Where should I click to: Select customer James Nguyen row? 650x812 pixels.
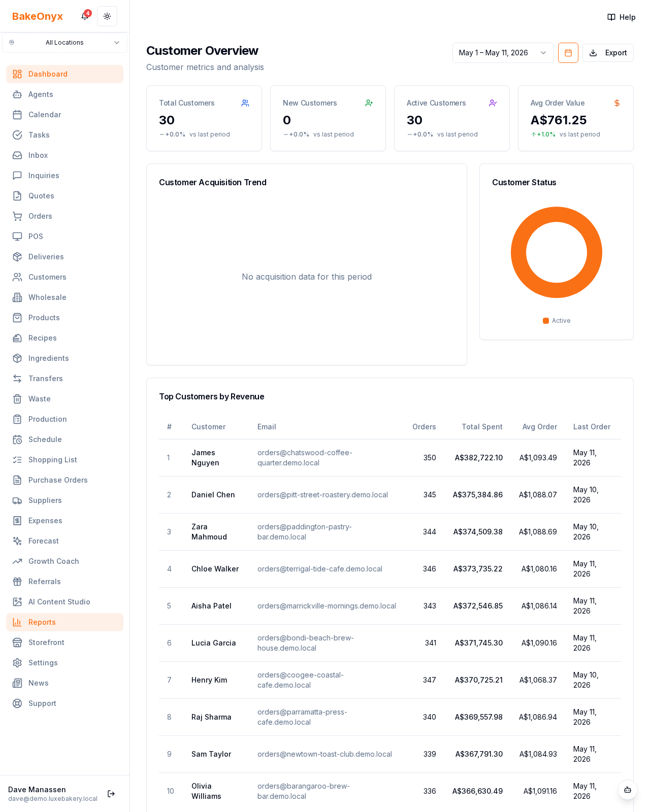[390, 458]
